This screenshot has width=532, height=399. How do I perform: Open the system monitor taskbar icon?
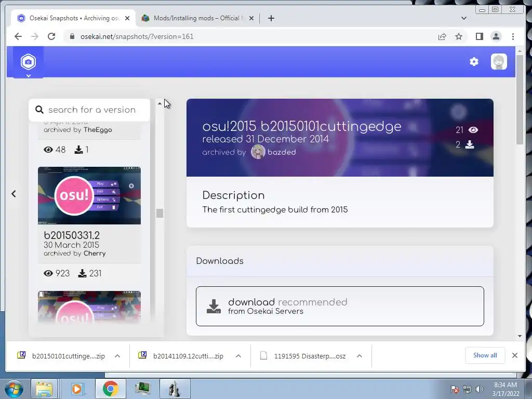[x=142, y=389]
